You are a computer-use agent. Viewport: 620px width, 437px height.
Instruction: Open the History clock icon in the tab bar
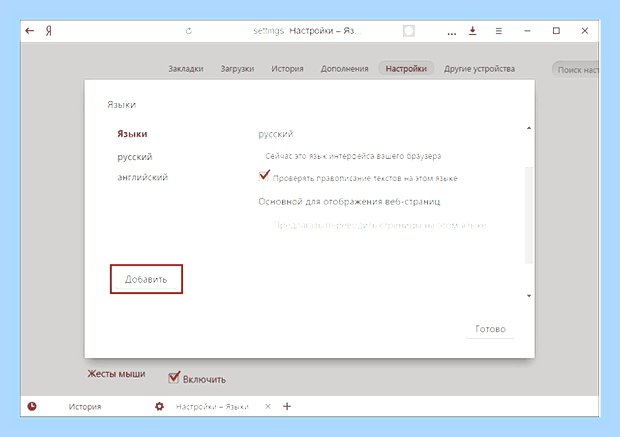pos(32,406)
